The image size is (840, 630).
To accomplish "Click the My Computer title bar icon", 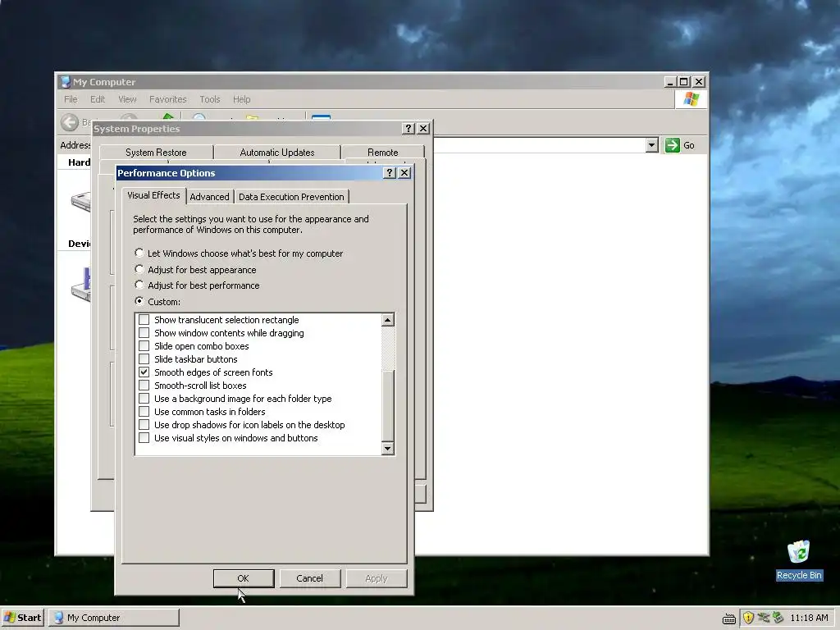I will [x=66, y=81].
